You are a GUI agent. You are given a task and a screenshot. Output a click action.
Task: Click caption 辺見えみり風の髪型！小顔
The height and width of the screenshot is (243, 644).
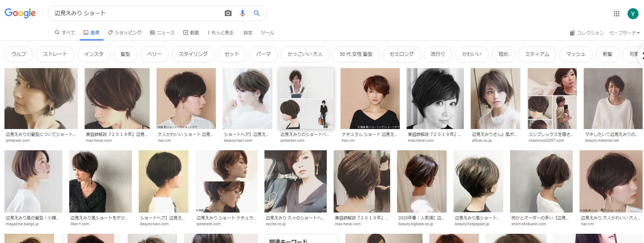pyautogui.click(x=32, y=218)
